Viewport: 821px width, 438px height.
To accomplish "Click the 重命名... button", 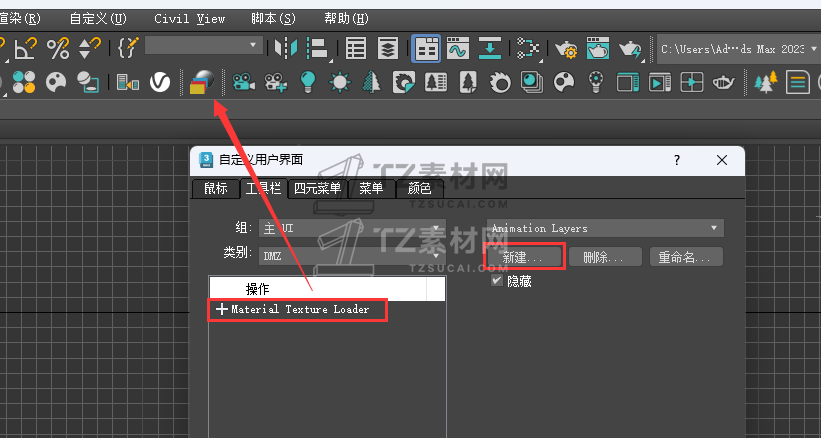I will 686,257.
